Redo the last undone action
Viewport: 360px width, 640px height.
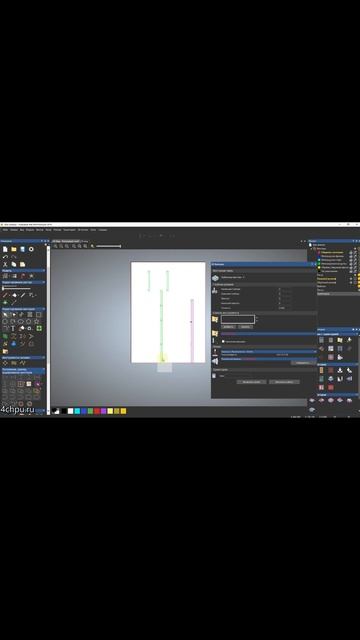click(14, 257)
